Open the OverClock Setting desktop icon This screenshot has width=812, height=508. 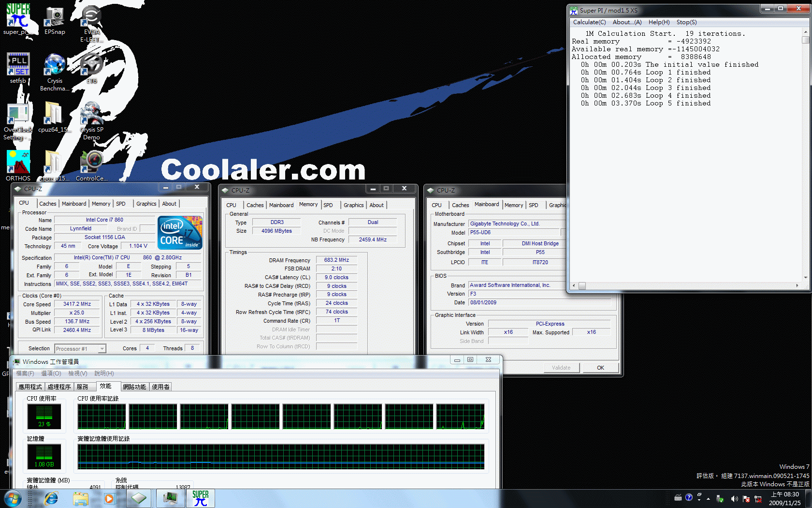click(18, 121)
